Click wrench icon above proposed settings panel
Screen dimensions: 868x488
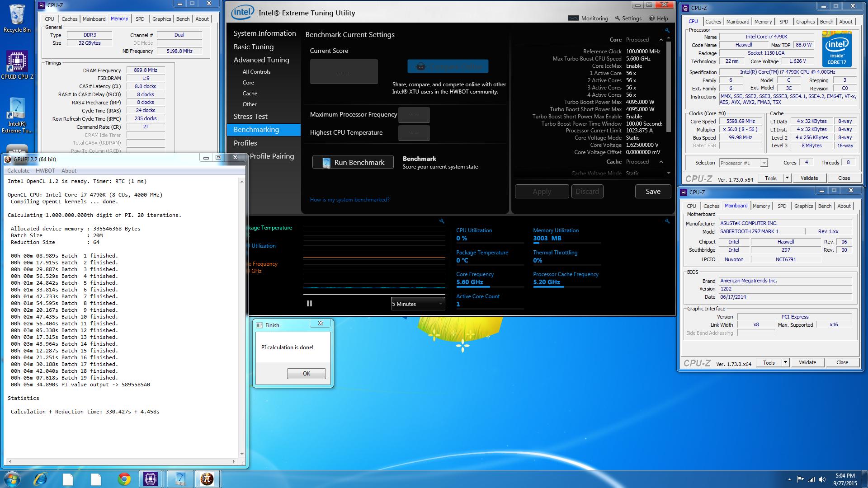(667, 31)
